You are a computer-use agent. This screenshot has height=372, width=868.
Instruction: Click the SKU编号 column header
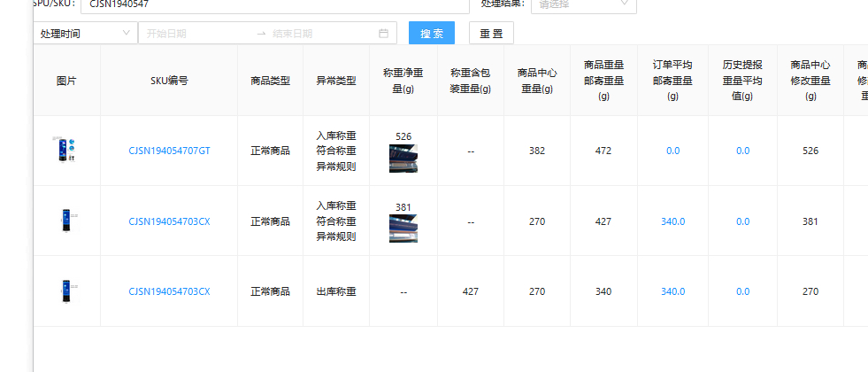pos(169,81)
